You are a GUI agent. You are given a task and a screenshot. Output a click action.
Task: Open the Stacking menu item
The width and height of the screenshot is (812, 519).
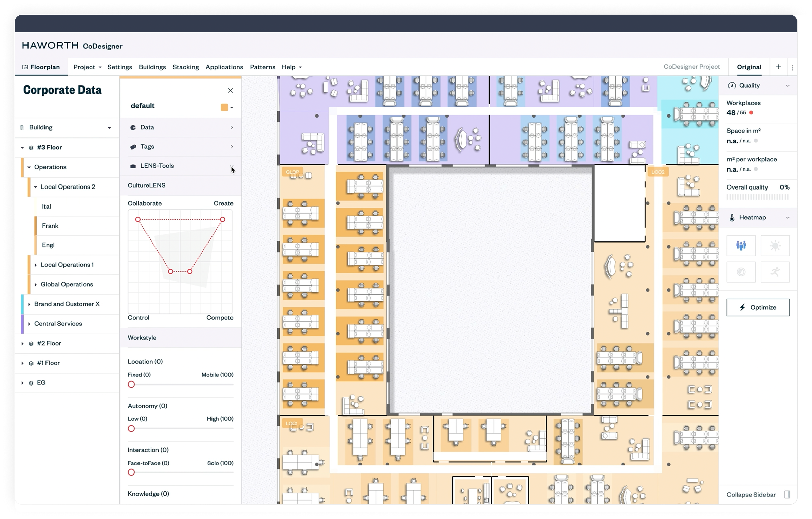pyautogui.click(x=185, y=67)
